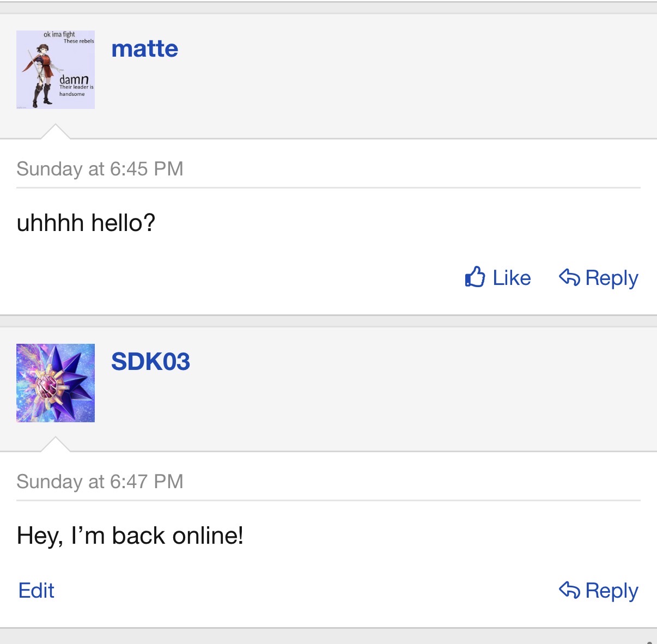Click the speech-bubble pointer below SDK03's avatar
The width and height of the screenshot is (657, 644).
pyautogui.click(x=56, y=445)
